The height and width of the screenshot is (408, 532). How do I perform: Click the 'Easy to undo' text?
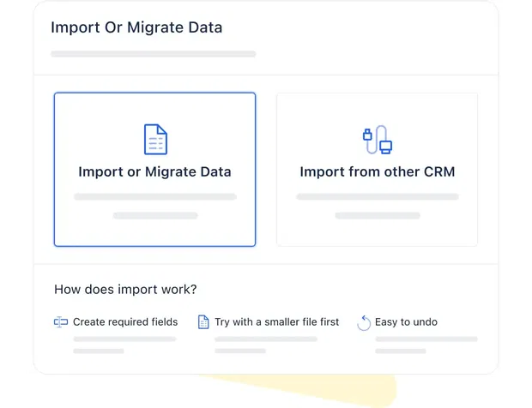(406, 322)
